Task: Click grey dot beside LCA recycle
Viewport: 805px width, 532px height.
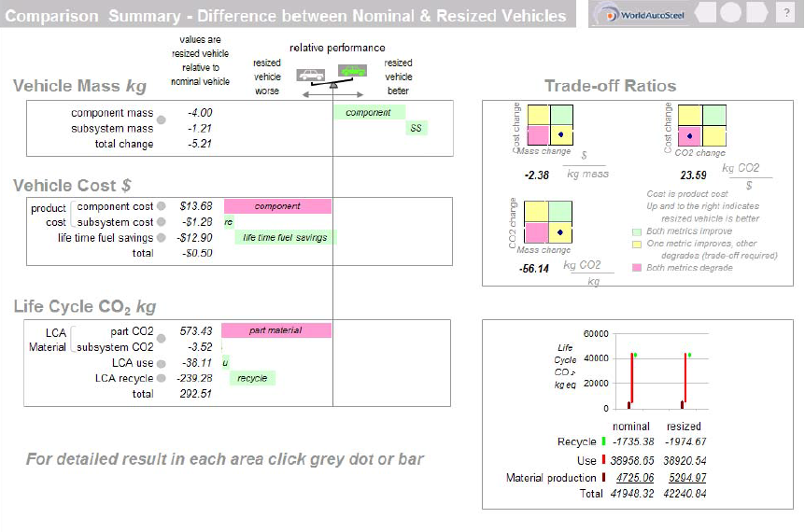Action: click(162, 378)
